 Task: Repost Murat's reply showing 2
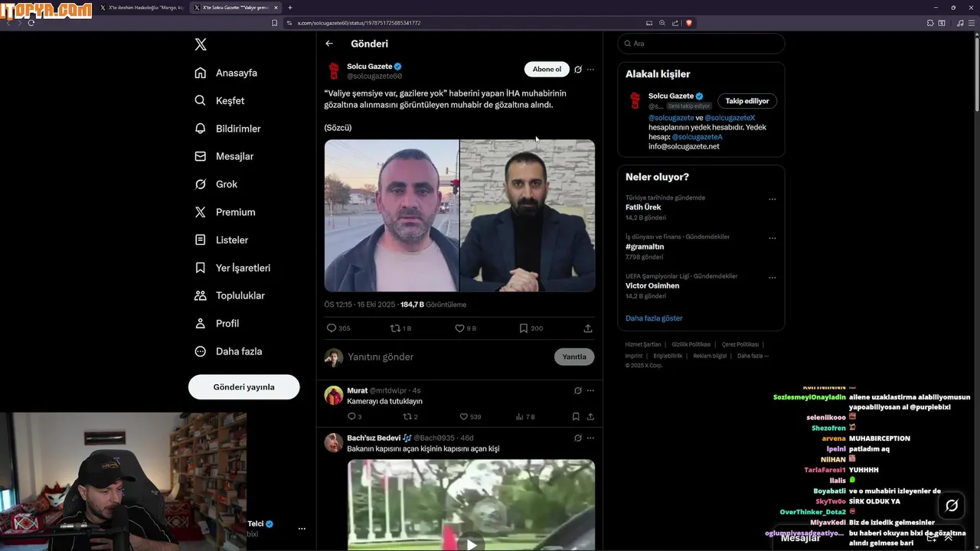pyautogui.click(x=408, y=417)
